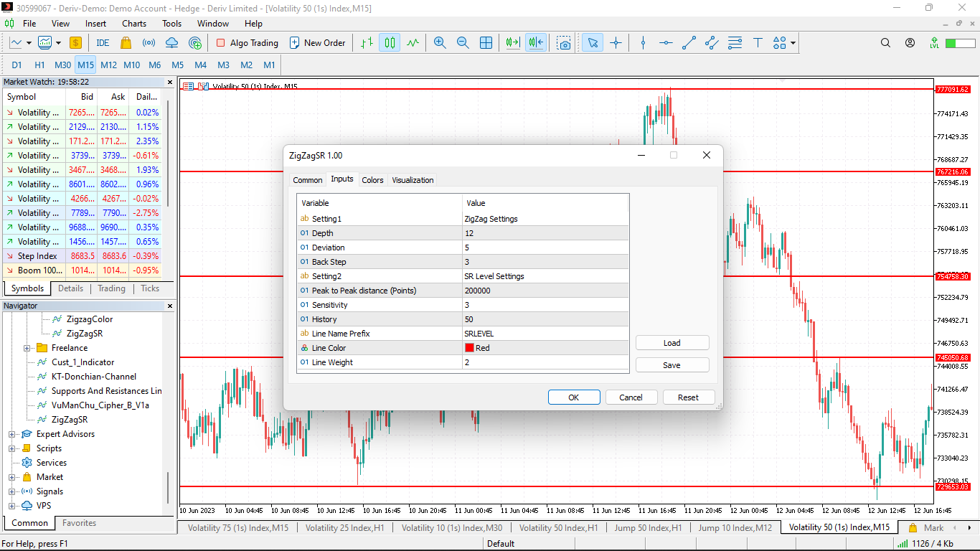980x551 pixels.
Task: Select the text label tool
Action: (758, 43)
